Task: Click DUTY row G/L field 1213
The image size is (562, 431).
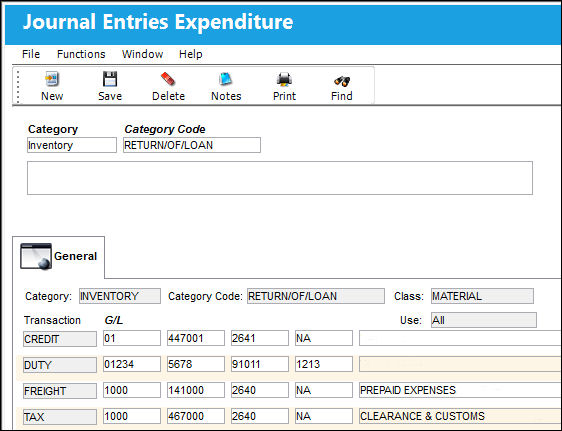Action: pyautogui.click(x=324, y=364)
